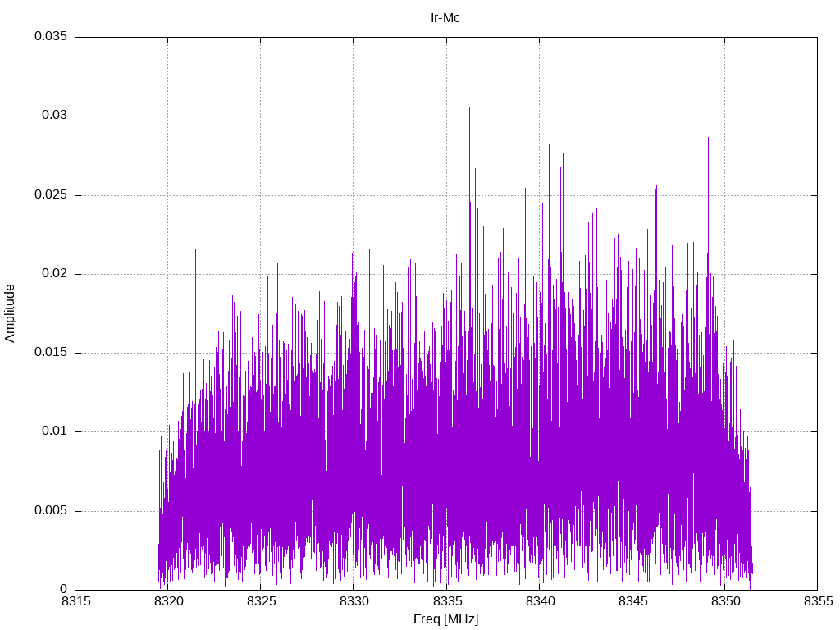This screenshot has width=840, height=630.
Task: Click the y-axis tick label 0.03
Action: pos(55,116)
